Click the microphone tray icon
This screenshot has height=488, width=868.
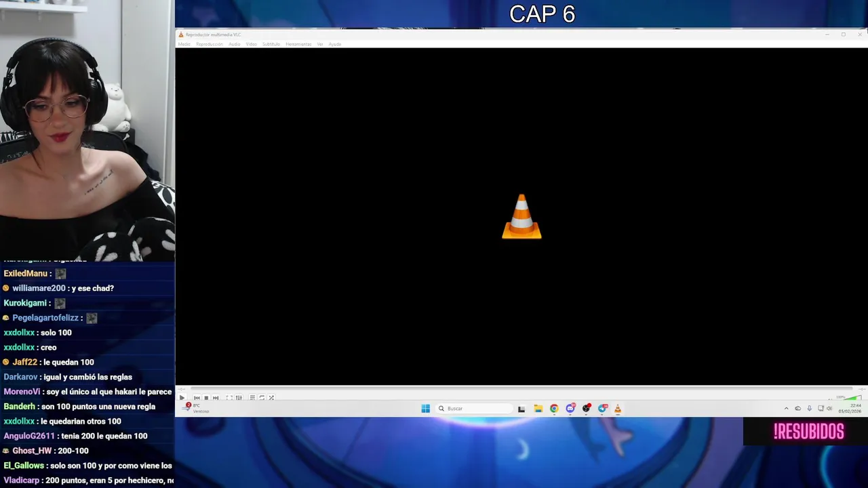click(809, 409)
